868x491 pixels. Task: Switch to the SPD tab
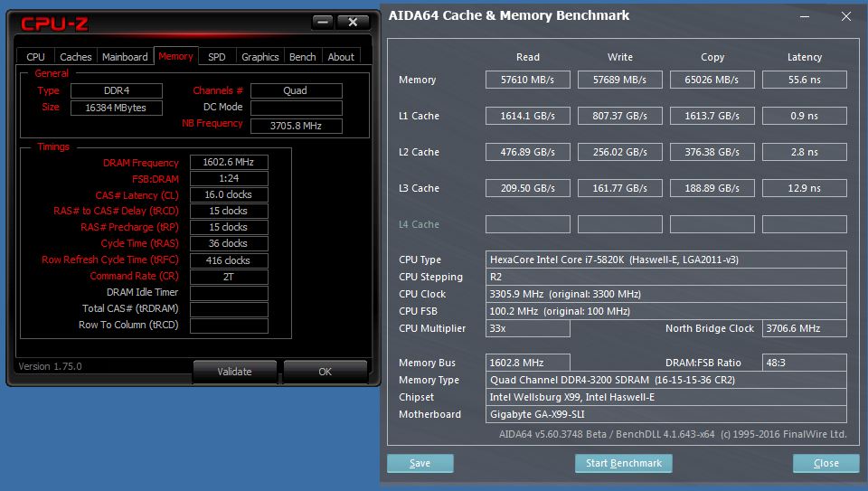pos(217,57)
